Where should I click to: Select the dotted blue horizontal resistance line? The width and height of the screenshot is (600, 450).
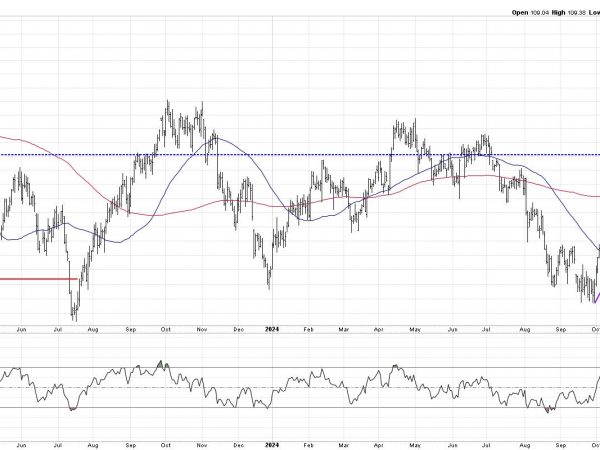click(x=300, y=155)
